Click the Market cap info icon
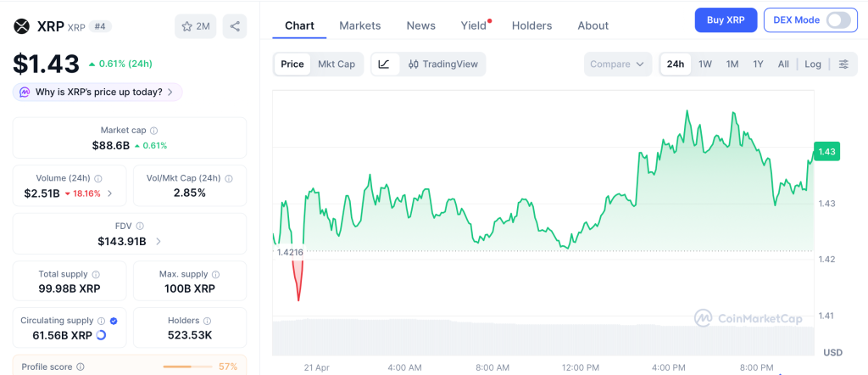The width and height of the screenshot is (868, 375). tap(153, 131)
